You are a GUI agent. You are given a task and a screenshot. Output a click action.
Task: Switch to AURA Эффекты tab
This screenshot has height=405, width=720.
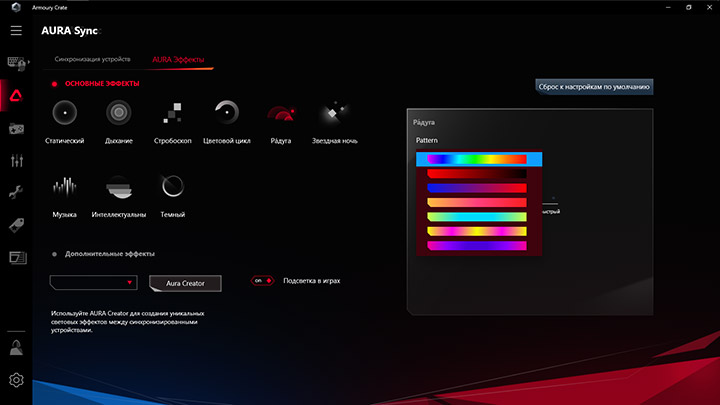point(178,60)
